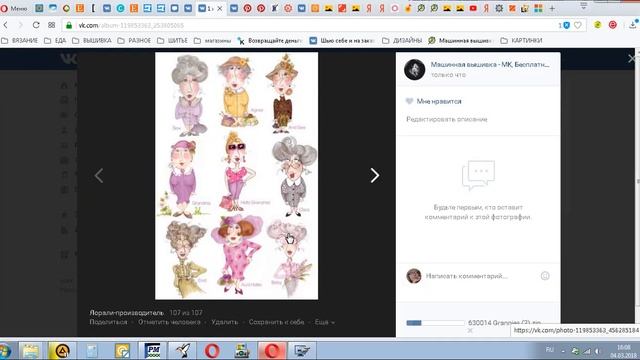The width and height of the screenshot is (640, 360).
Task: Open КАРТИНКИ bookmarks folder
Action: [x=521, y=41]
